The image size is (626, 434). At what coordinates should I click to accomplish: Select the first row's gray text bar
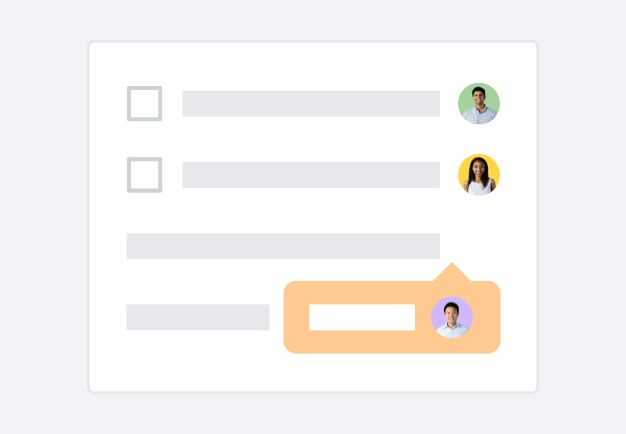point(310,103)
